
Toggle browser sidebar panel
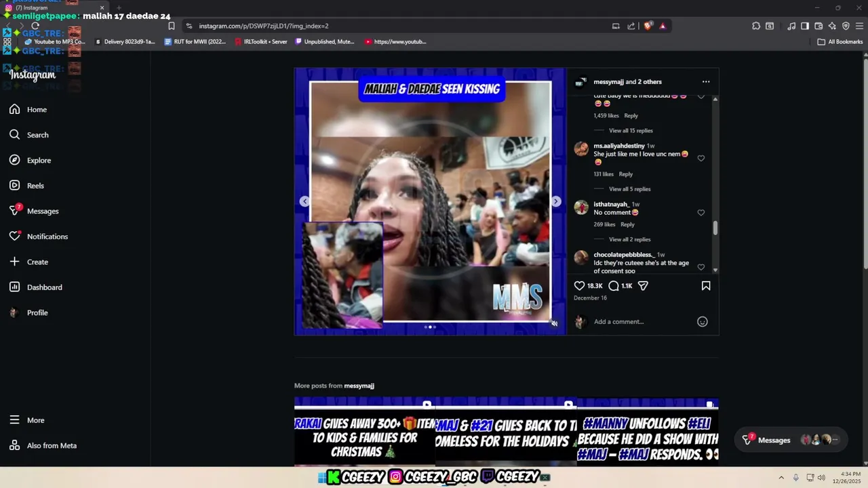pos(805,26)
